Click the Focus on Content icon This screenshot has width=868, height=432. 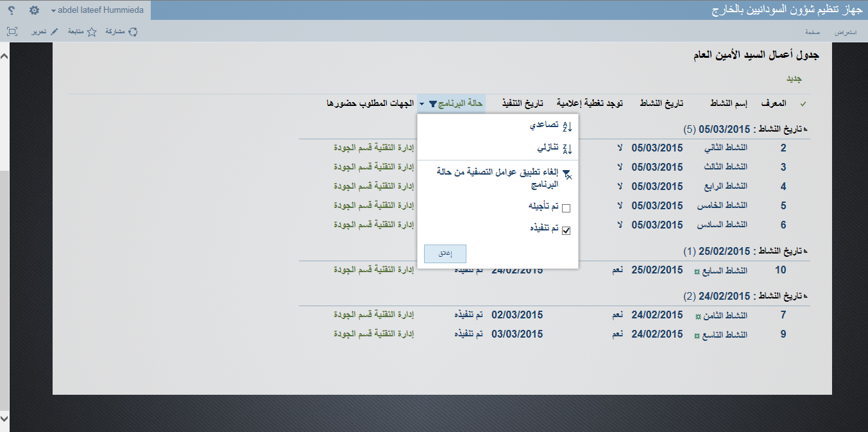[x=12, y=31]
